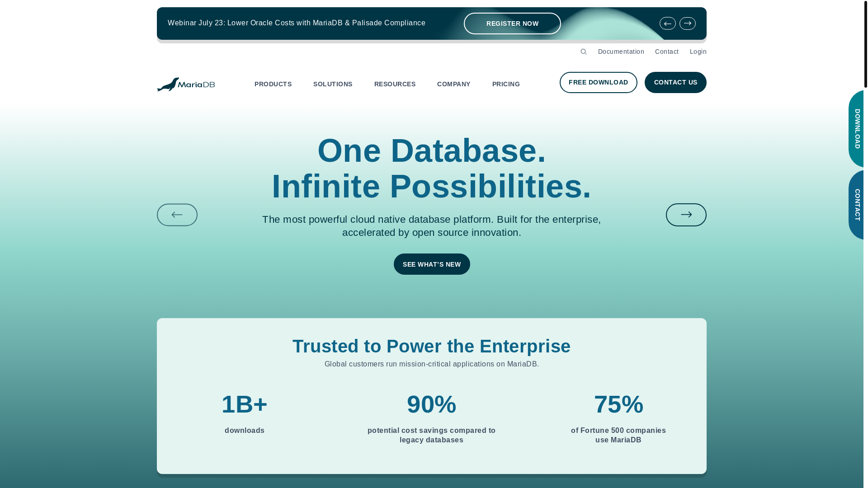Open the Documentation link
This screenshot has width=868, height=488.
coord(621,52)
